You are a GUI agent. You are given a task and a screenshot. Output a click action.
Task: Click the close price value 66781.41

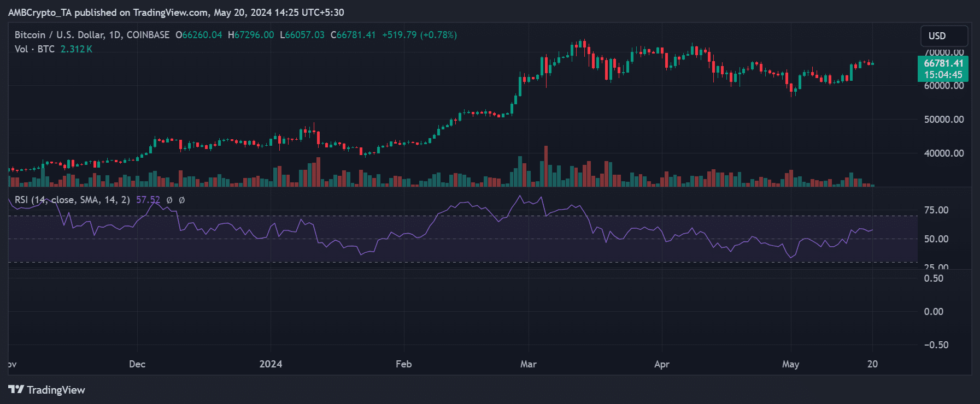[356, 35]
